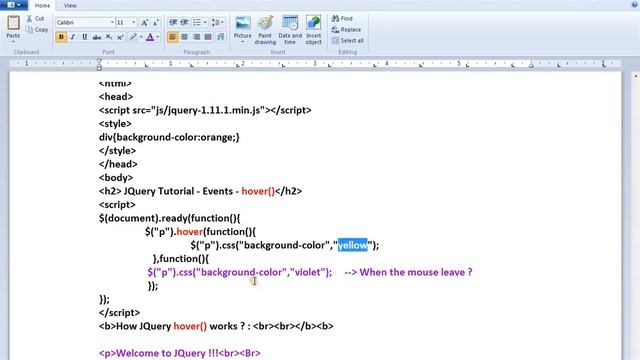Click the word "violet" in the code
The height and width of the screenshot is (360, 640).
pos(308,272)
